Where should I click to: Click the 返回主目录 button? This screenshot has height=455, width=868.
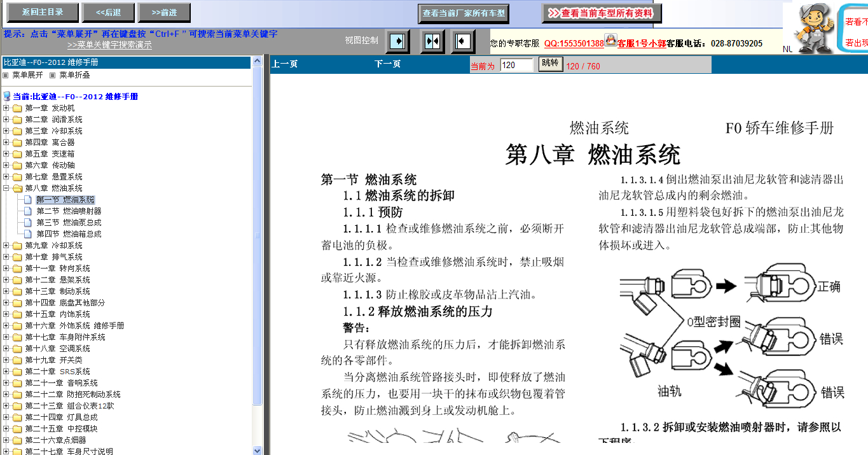(x=43, y=12)
